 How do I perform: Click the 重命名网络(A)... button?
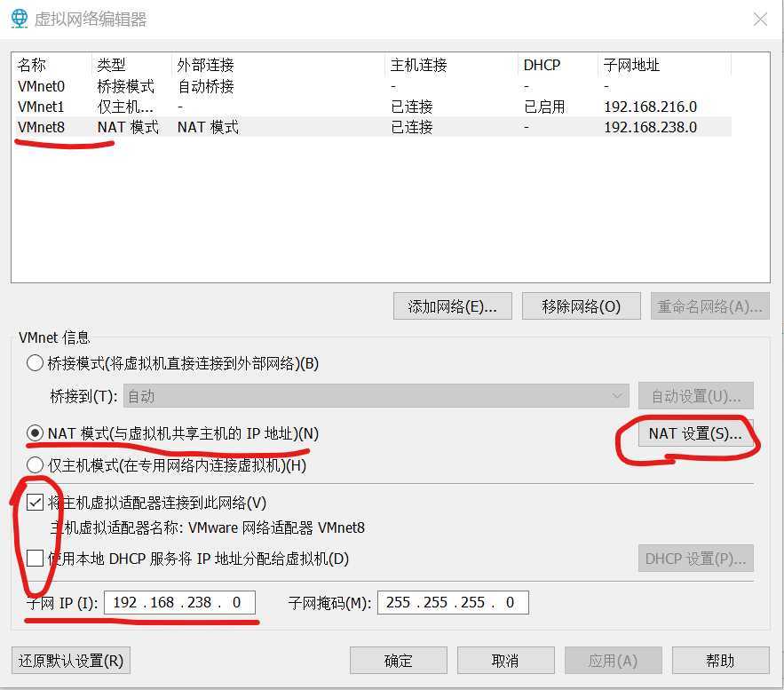click(x=710, y=306)
